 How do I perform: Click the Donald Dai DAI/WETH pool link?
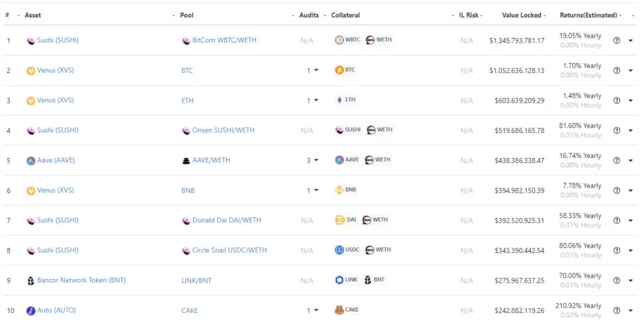[226, 220]
